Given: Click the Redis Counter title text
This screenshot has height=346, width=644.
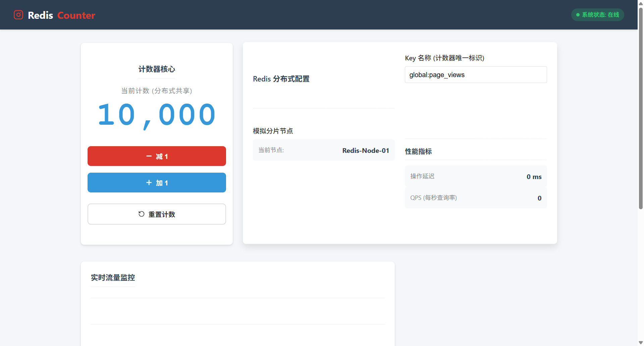Looking at the screenshot, I should pos(61,15).
